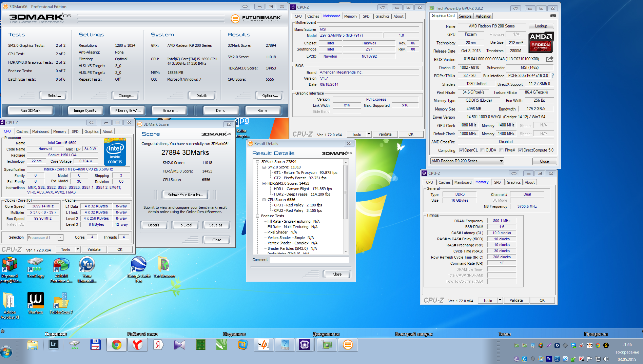Click the Adobe Acrobat XI desktop icon
The image size is (643, 364).
pos(9,305)
